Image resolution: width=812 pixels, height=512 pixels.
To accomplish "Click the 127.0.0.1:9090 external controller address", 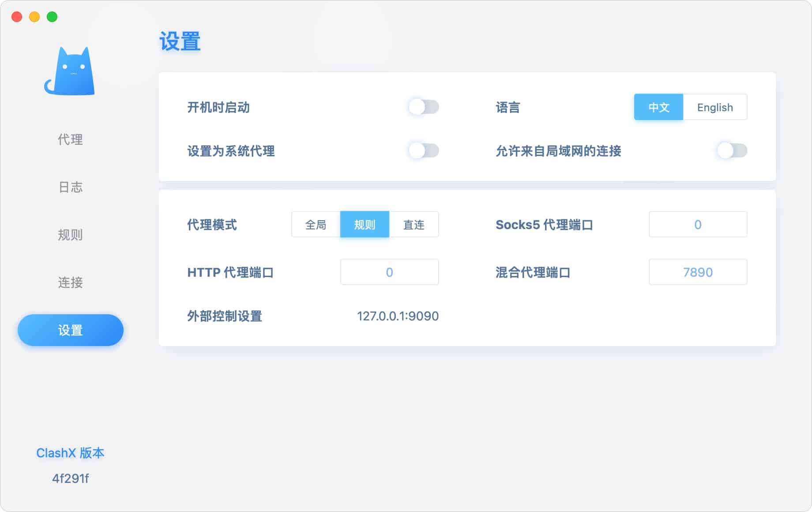I will click(398, 316).
